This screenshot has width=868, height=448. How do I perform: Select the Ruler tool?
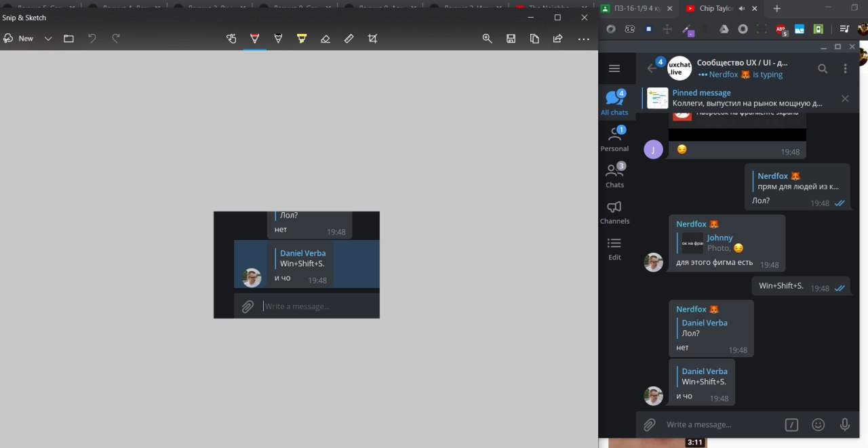349,39
